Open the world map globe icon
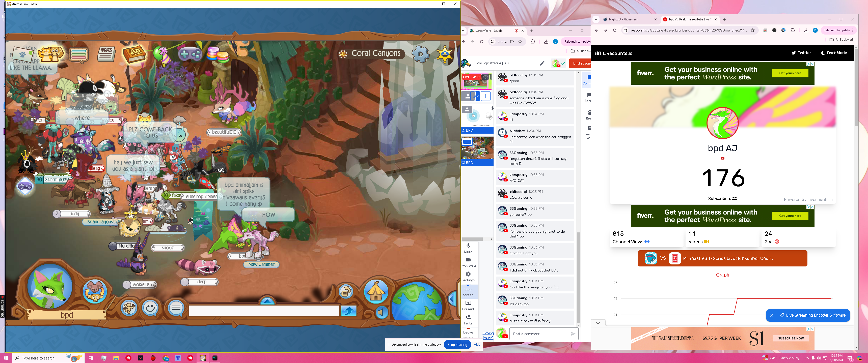This screenshot has height=363, width=868. click(417, 301)
